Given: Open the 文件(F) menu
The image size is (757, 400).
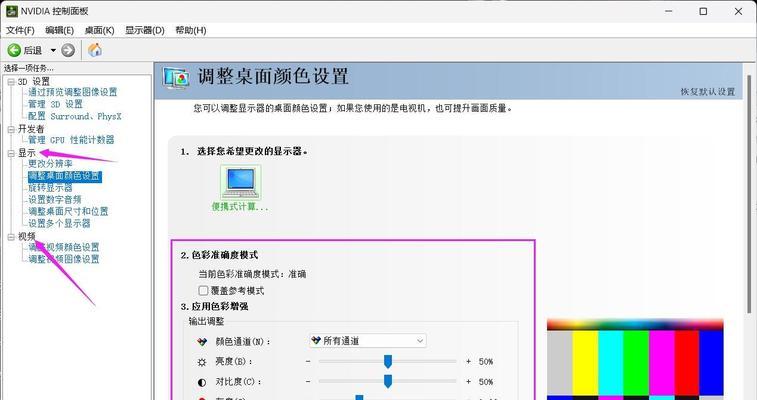Looking at the screenshot, I should (20, 30).
